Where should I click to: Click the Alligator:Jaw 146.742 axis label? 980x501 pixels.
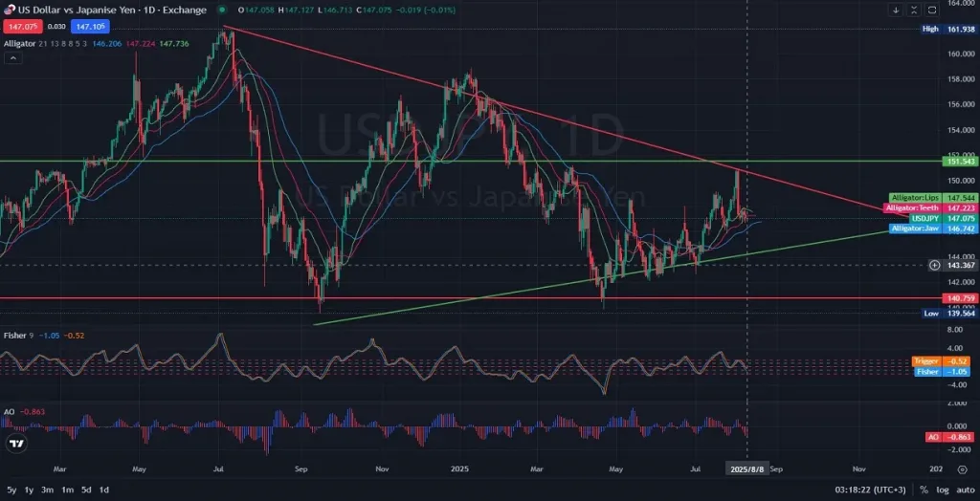click(x=933, y=229)
